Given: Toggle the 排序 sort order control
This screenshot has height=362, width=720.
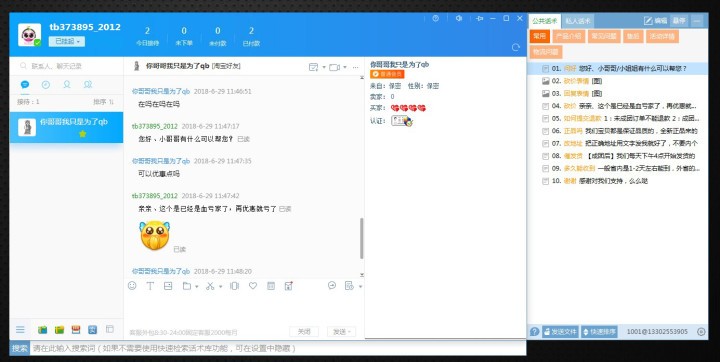Looking at the screenshot, I should (x=104, y=102).
